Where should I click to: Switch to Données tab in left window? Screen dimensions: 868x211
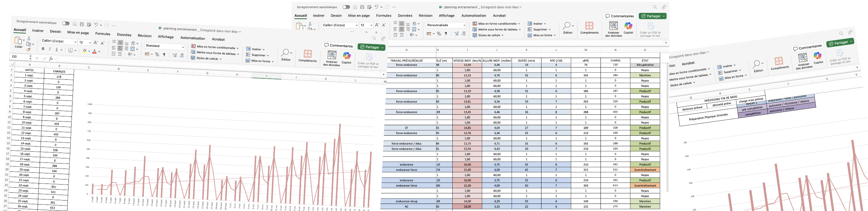pyautogui.click(x=124, y=35)
